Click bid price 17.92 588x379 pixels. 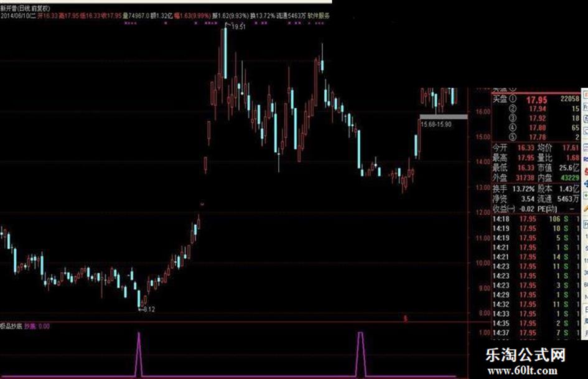(538, 118)
